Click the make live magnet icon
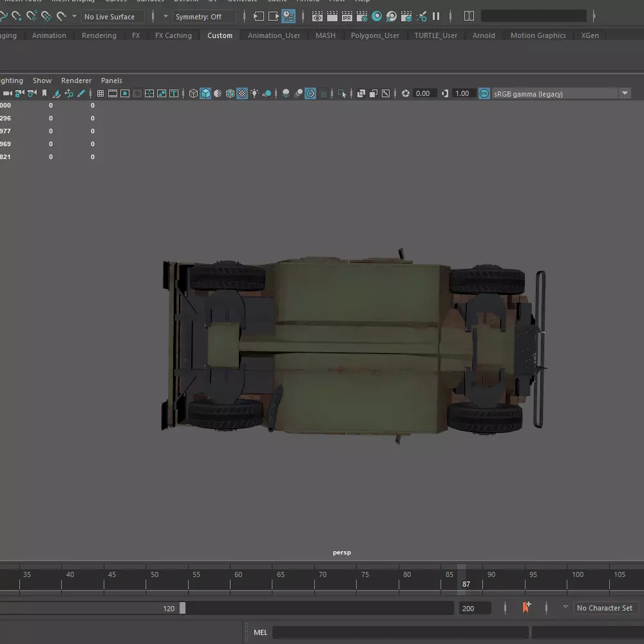Screen dimensions: 644x644 61,16
